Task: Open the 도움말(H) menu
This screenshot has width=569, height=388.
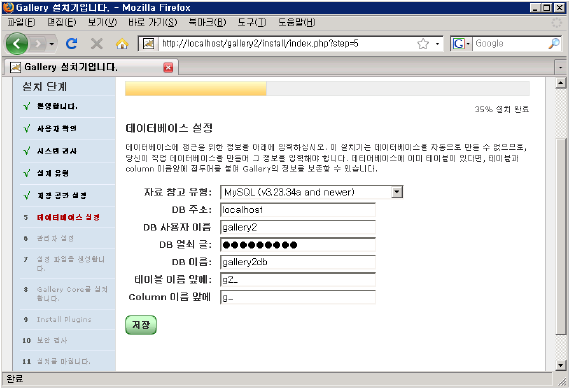Action: coord(296,23)
